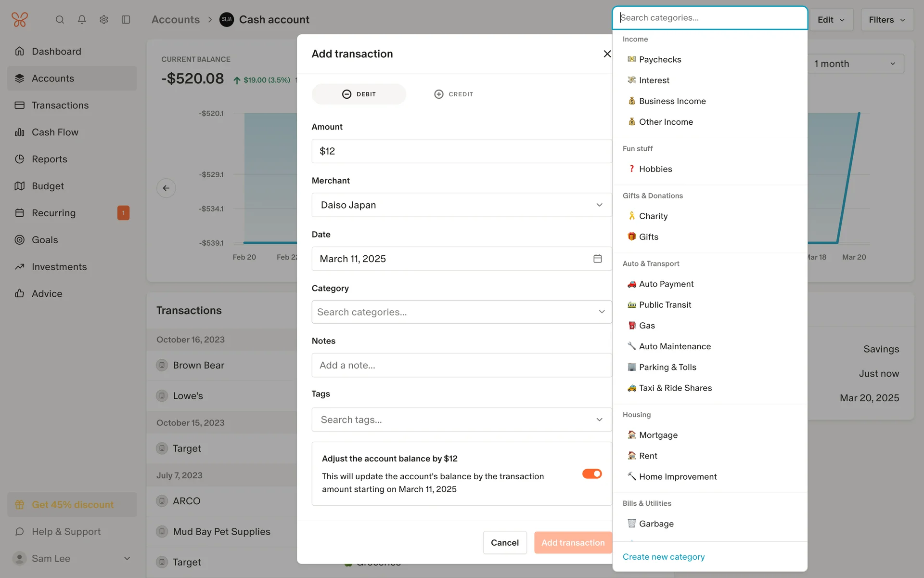The width and height of the screenshot is (924, 578).
Task: Choose the Public Transit category
Action: click(665, 305)
